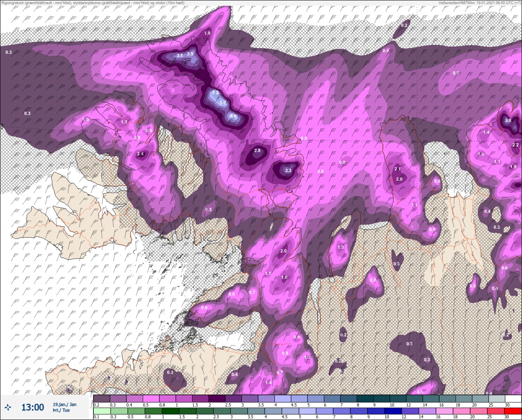Click the 13:00 forecast time label
The image size is (522, 420).
(33, 407)
